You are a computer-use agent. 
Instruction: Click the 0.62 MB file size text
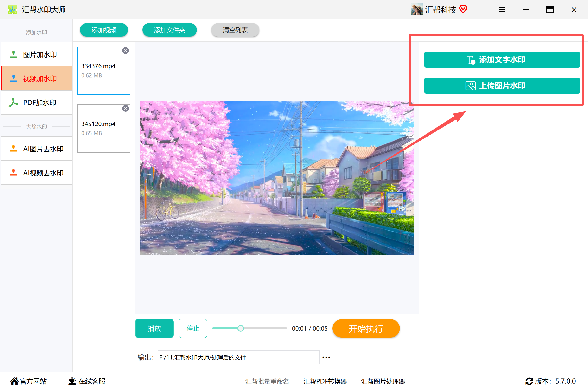(x=92, y=75)
